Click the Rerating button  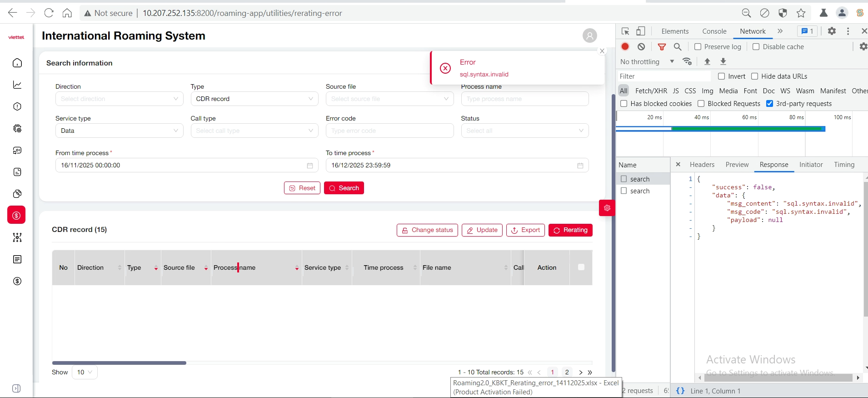point(570,230)
